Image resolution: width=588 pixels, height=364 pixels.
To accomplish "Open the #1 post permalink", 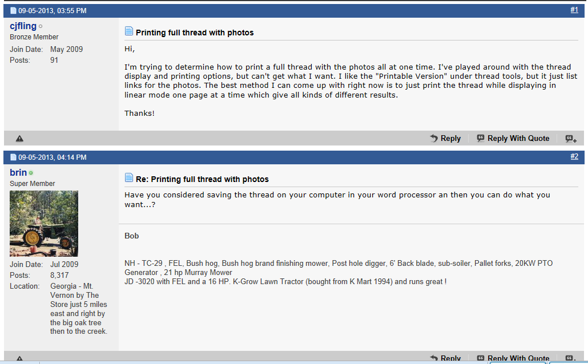I will (574, 10).
